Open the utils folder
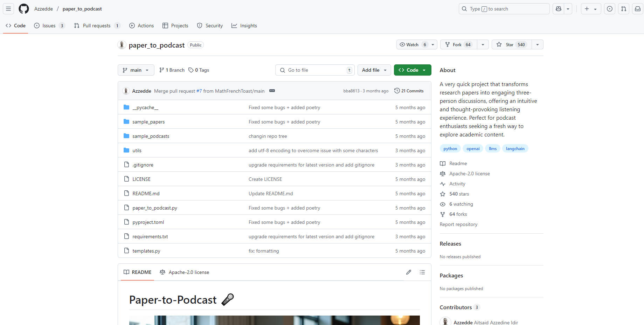Image resolution: width=644 pixels, height=325 pixels. tap(137, 150)
